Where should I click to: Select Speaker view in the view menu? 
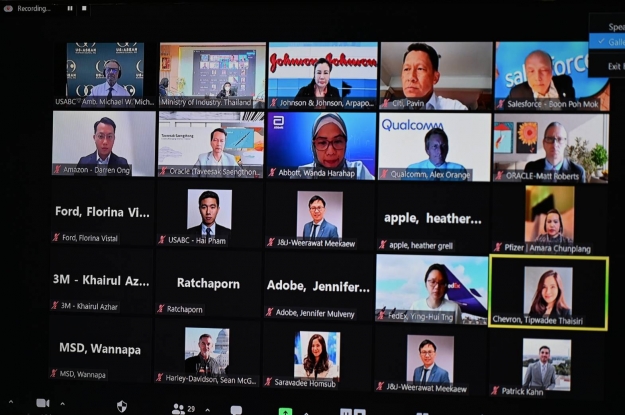pos(607,27)
